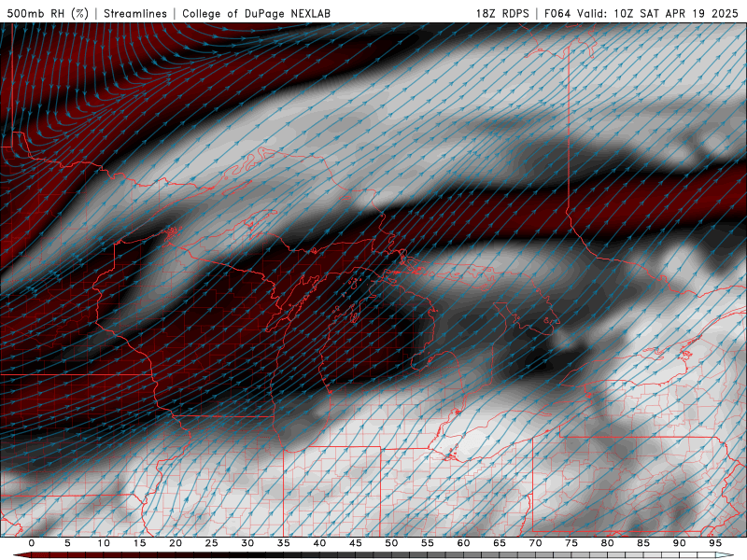This screenshot has height=560, width=747.
Task: Click the colorbar label '15'
Action: (139, 543)
